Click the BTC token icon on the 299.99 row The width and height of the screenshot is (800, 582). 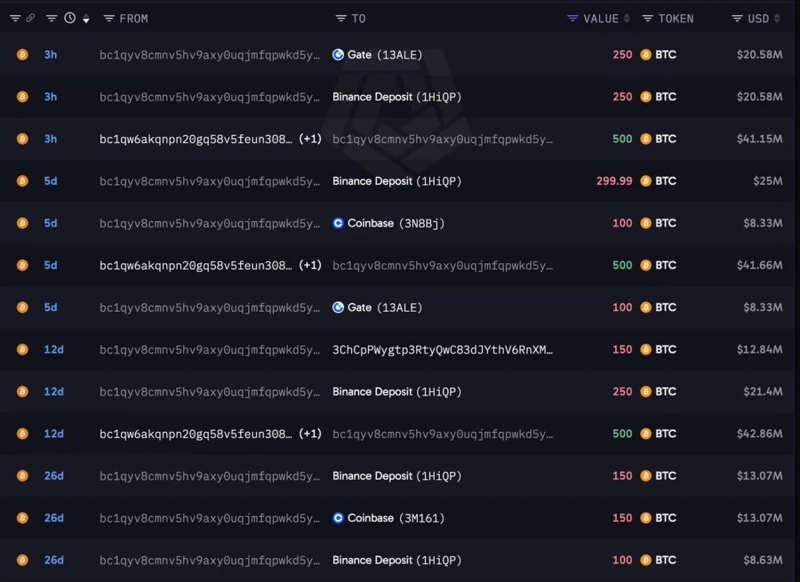tap(646, 181)
